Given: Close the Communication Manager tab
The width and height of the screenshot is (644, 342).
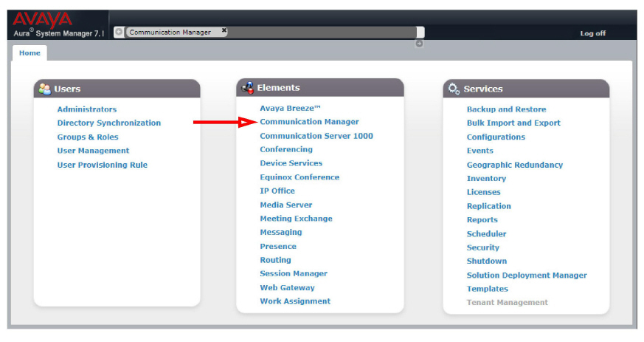Looking at the screenshot, I should pyautogui.click(x=224, y=30).
